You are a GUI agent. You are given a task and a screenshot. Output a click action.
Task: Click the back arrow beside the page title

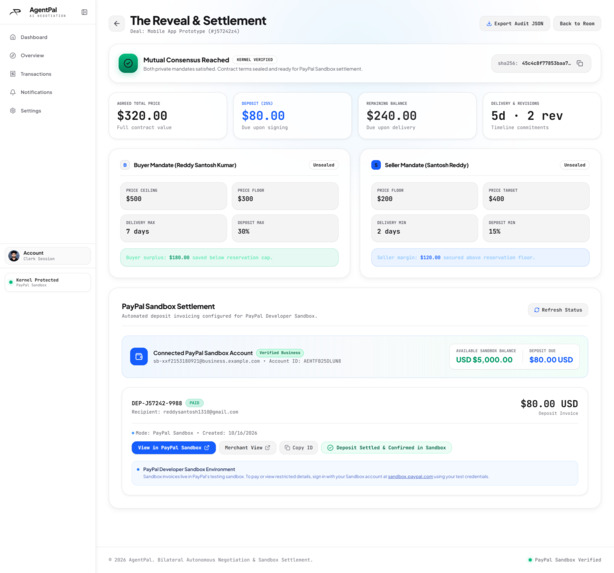point(117,23)
